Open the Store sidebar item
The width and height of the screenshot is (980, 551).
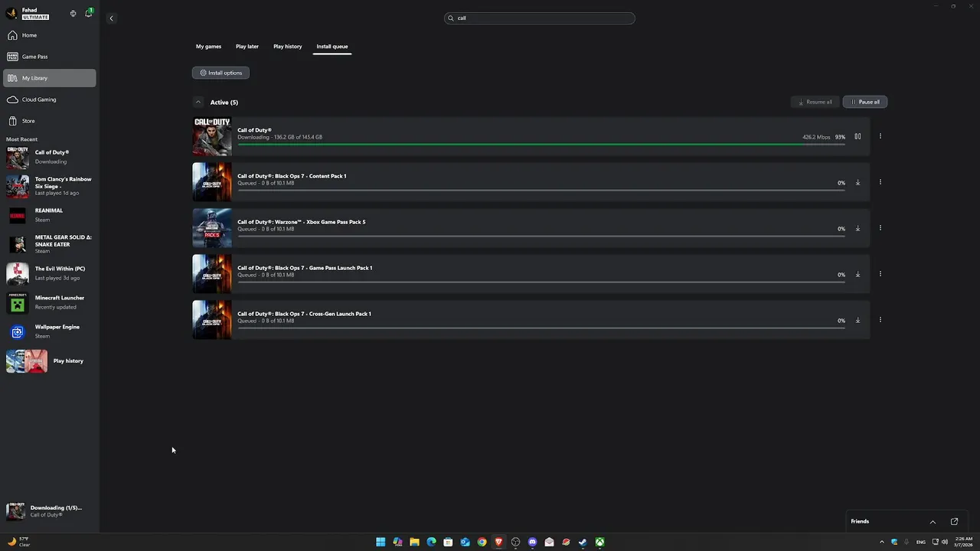50,121
